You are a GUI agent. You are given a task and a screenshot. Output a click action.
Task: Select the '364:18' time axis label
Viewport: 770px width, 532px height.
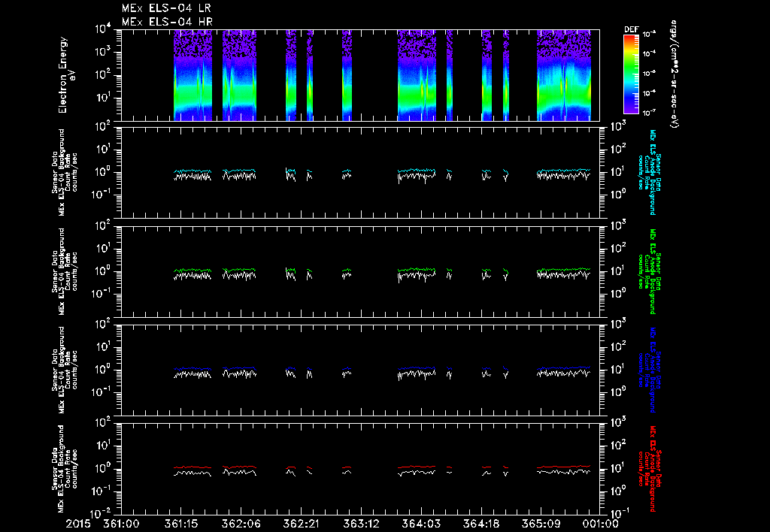[x=480, y=524]
